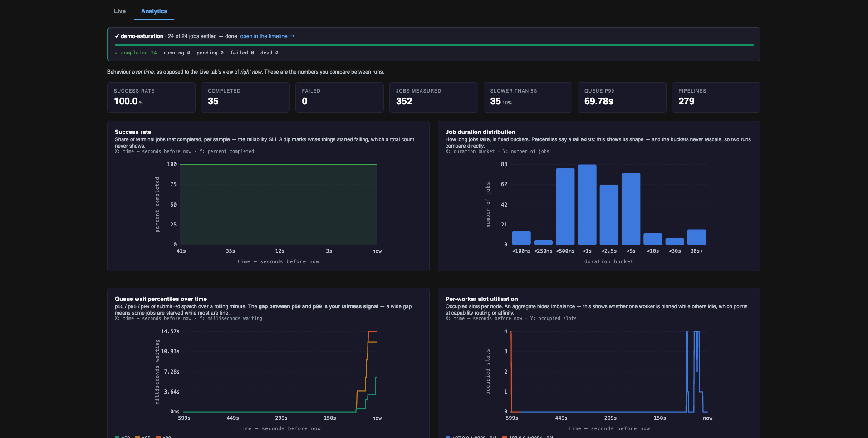Select the Completed 35 stat card
The image size is (868, 438).
(245, 97)
